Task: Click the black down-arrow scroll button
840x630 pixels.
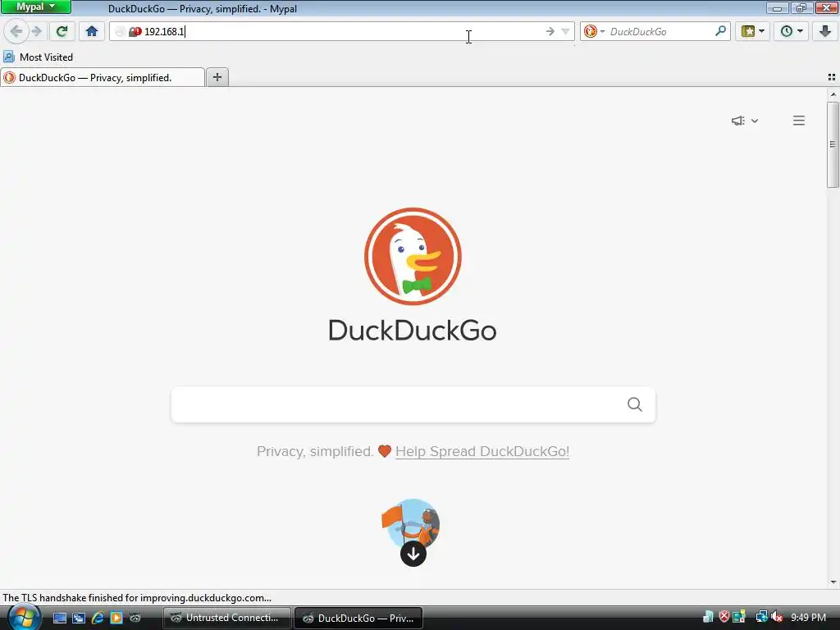Action: 413,554
